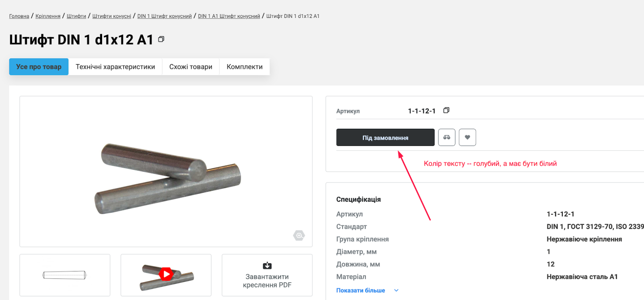Go to Головна breadcrumb link

[x=19, y=16]
